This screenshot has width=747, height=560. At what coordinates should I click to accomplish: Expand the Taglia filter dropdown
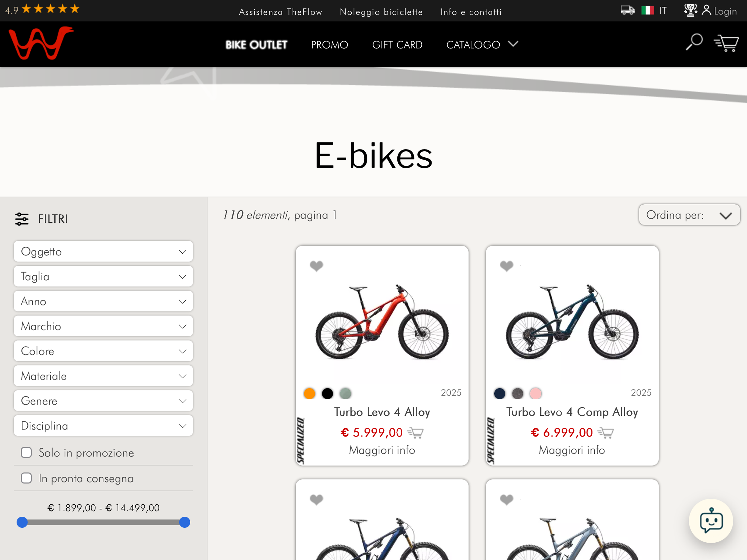point(103,276)
